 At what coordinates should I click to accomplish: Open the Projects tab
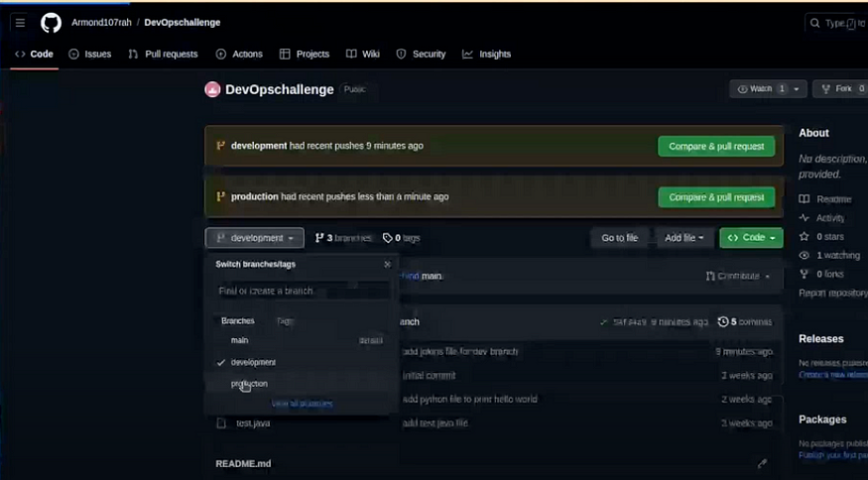pyautogui.click(x=305, y=55)
